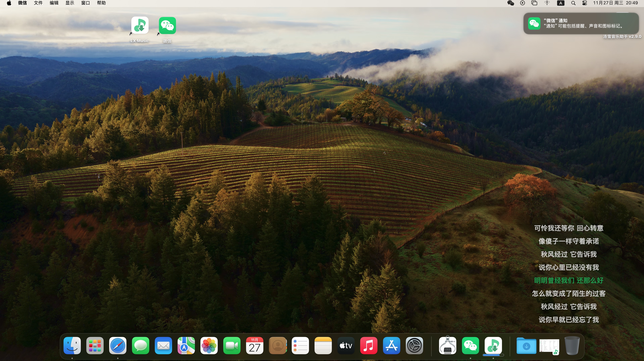The image size is (644, 361).
Task: Click the date and time 11月27日 周三 20:49
Action: 615,3
